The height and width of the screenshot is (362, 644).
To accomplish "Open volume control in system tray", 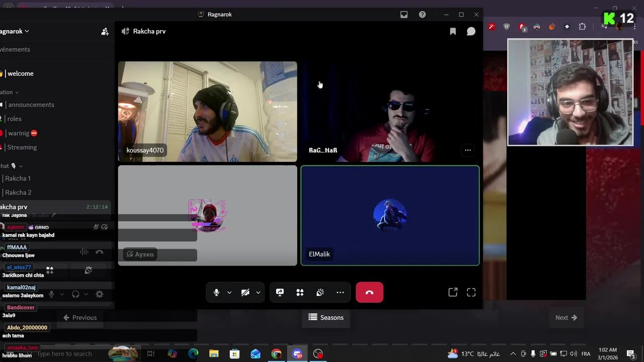I will click(x=573, y=354).
